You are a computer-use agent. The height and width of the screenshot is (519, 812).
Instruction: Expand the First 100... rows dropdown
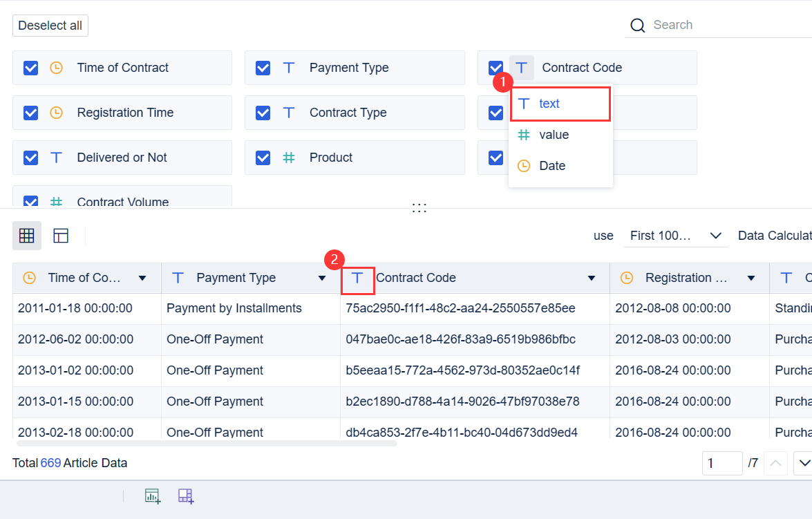tap(675, 236)
